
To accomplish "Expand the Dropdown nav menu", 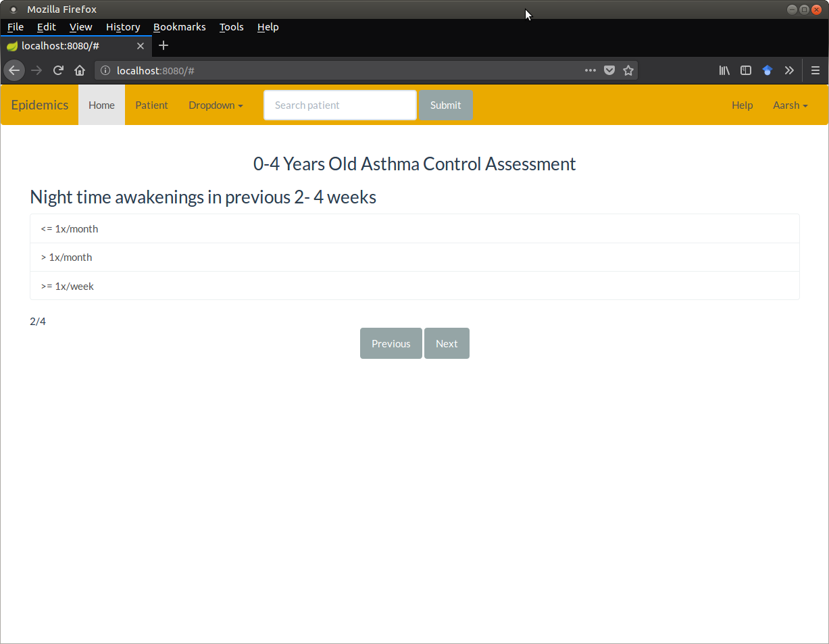I will [x=216, y=105].
